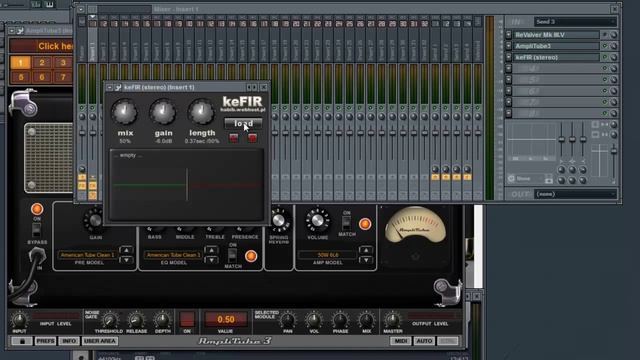Select mixer insert track 2
The width and height of the screenshot is (640, 360).
pos(104,39)
